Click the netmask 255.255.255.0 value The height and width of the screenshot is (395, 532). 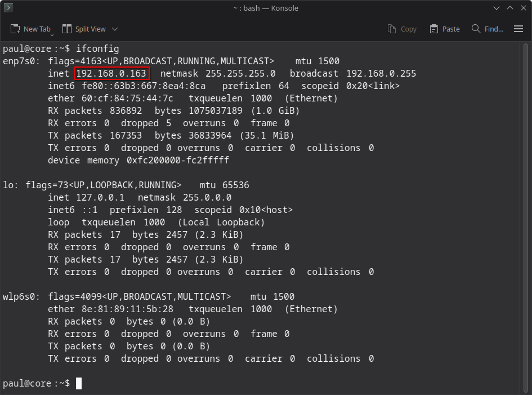tap(240, 73)
